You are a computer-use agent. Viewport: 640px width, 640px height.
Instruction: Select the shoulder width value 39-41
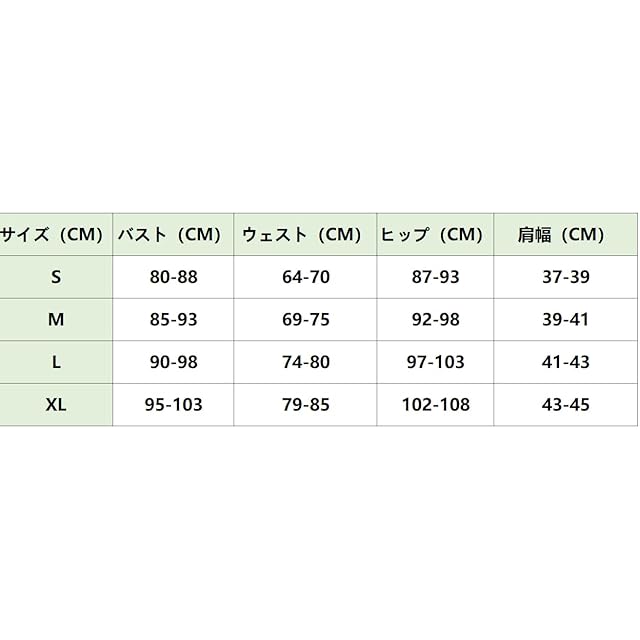[566, 320]
